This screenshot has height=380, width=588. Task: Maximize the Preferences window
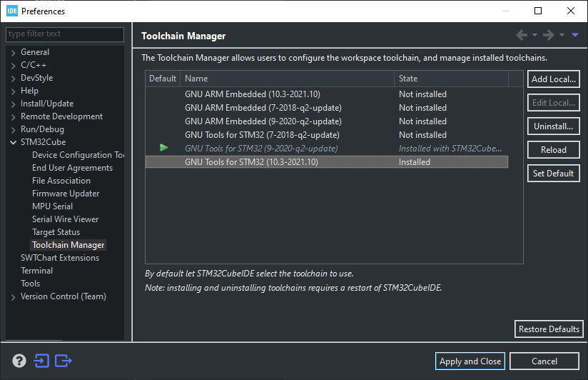[x=538, y=11]
